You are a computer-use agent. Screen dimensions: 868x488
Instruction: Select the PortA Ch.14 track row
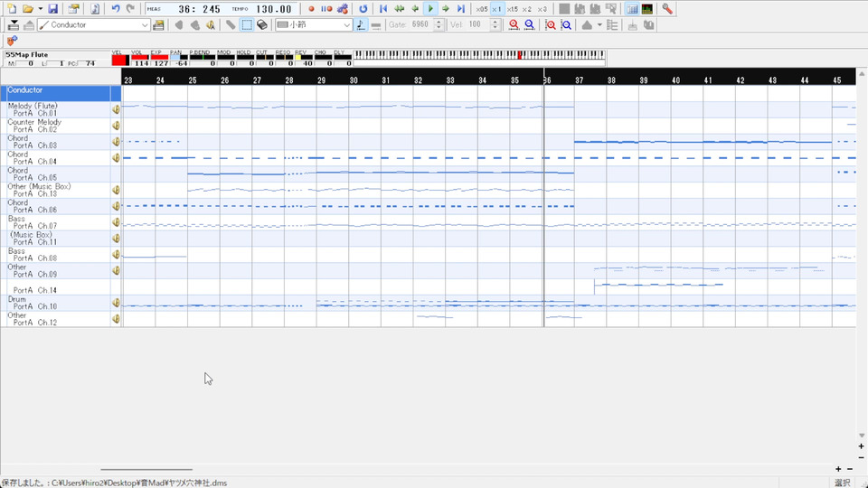point(55,286)
